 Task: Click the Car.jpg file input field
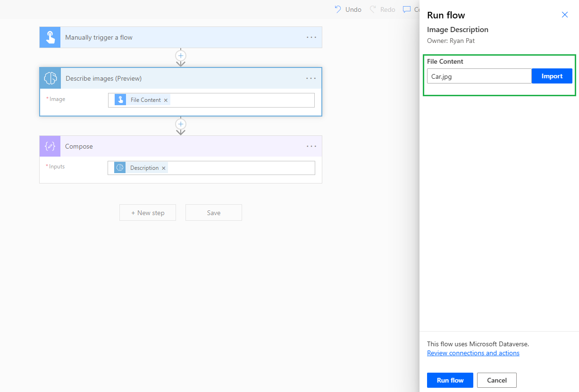(x=478, y=75)
